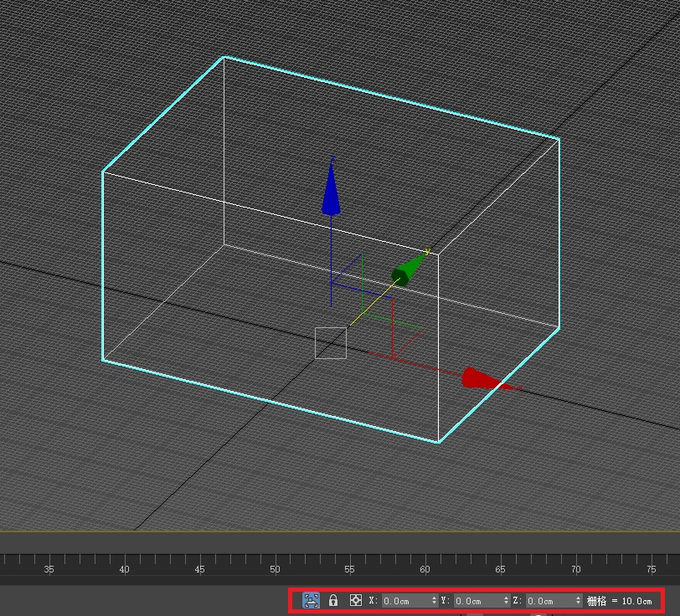680x616 pixels.
Task: Toggle the selection lock padlock
Action: pyautogui.click(x=333, y=600)
